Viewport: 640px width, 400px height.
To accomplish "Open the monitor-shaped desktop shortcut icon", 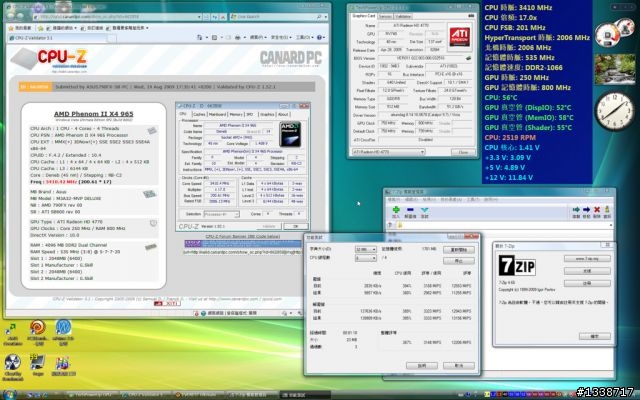I will point(38,361).
